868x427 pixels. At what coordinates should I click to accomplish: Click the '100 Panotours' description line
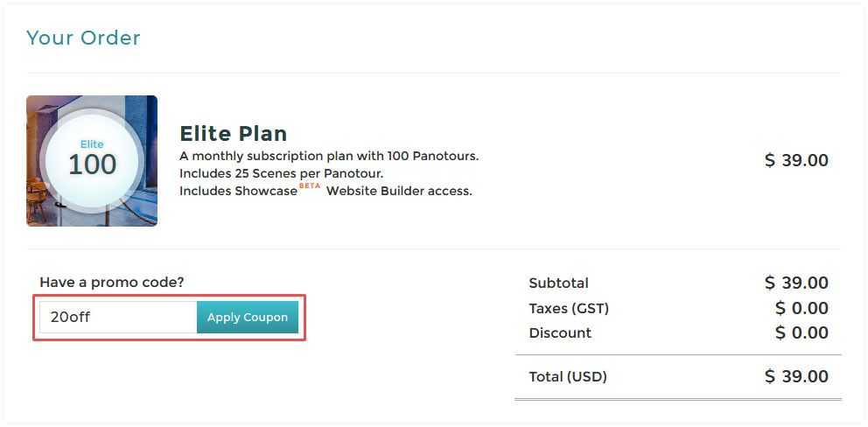[329, 156]
